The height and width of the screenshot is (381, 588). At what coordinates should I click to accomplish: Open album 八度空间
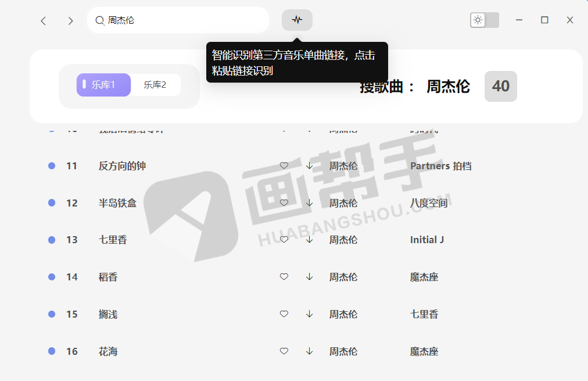[429, 203]
